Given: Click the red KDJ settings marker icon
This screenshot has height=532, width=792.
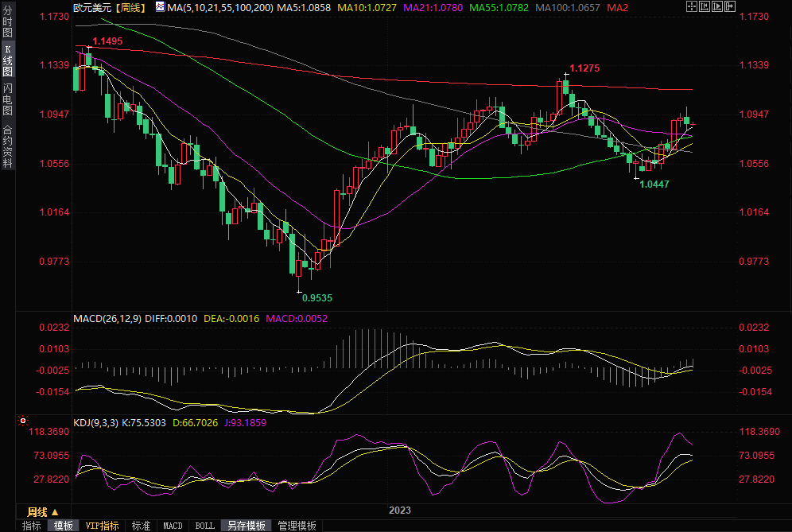Looking at the screenshot, I should tap(23, 420).
